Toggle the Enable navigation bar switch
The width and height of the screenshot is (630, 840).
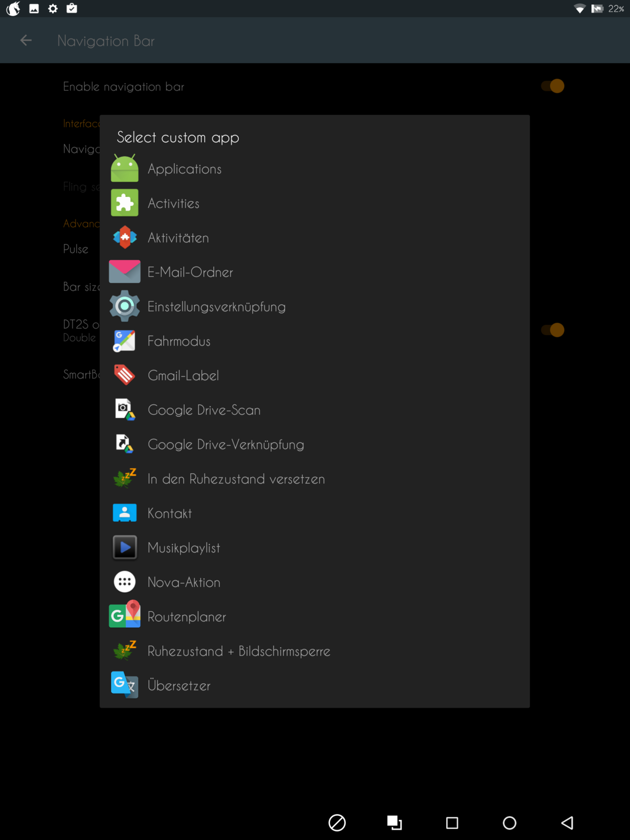553,86
